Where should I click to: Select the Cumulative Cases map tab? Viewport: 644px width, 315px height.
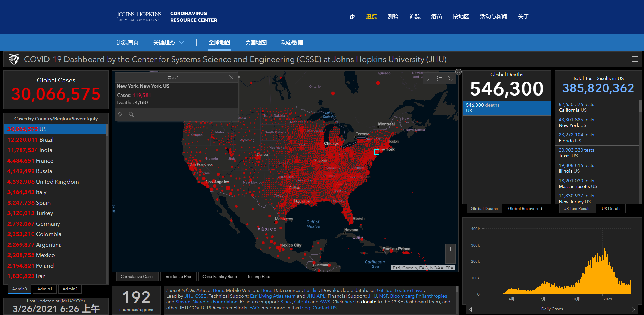137,277
